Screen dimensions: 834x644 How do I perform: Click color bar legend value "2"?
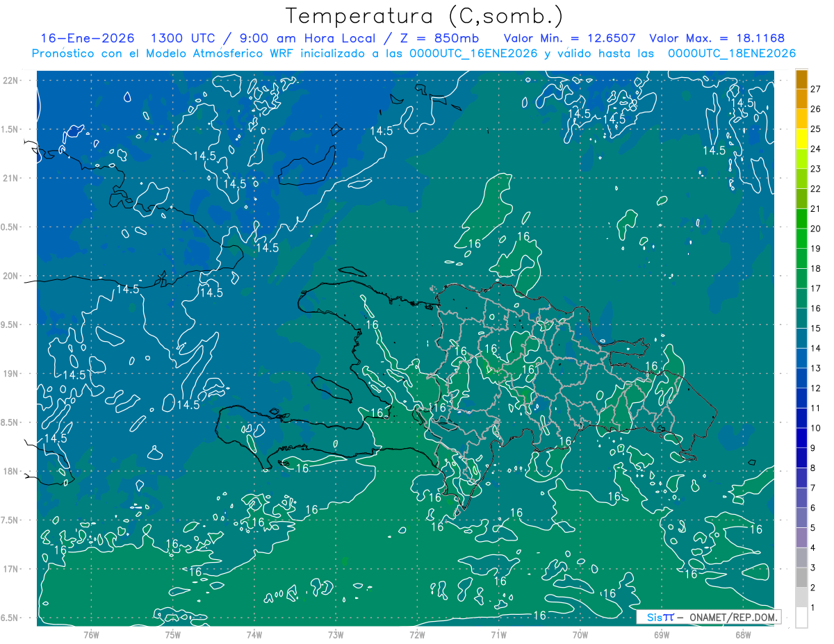tap(813, 588)
